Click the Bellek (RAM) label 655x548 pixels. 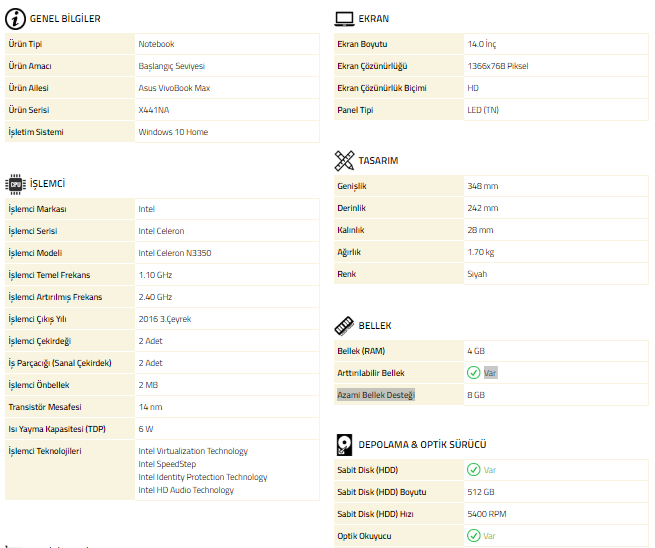click(361, 351)
